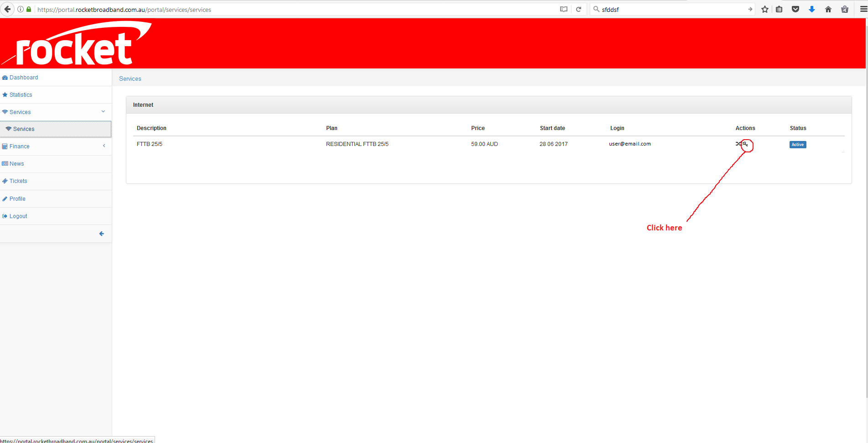This screenshot has width=868, height=443.
Task: Click the shuffle icon in Actions column
Action: tap(738, 144)
